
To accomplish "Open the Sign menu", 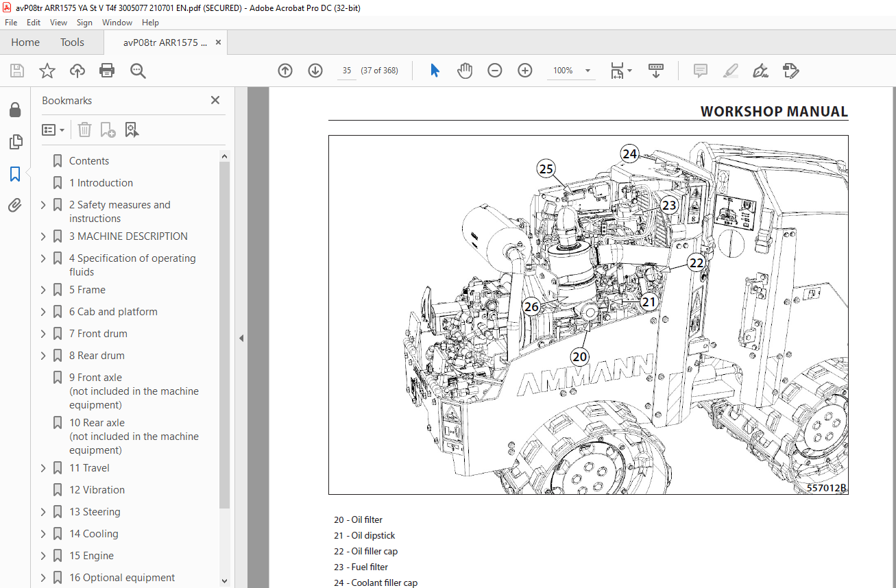I will (84, 23).
